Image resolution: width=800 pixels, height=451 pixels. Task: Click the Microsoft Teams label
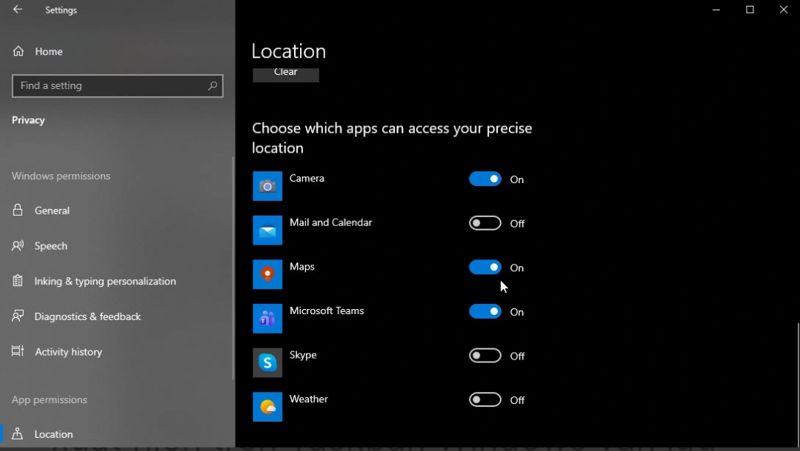327,311
